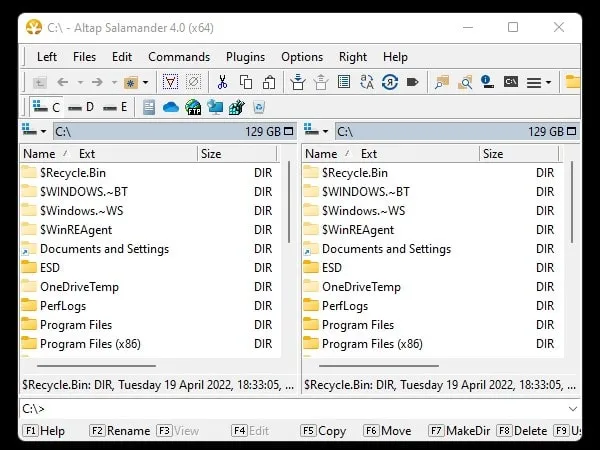Click the views hamburger icon
Viewport: 600px width, 450px height.
pos(534,82)
